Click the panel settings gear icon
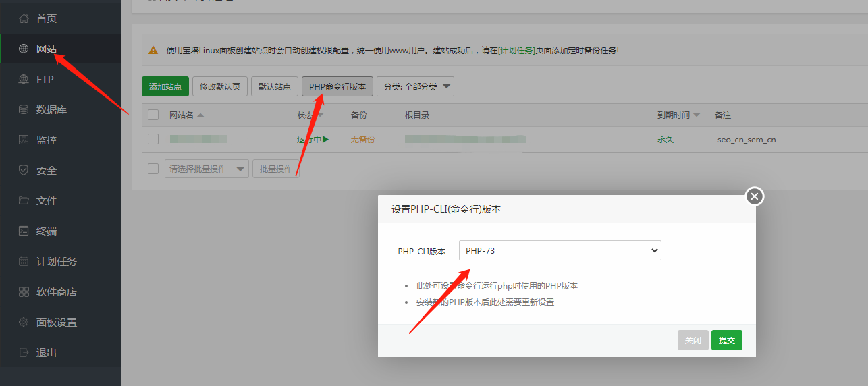Screen dimensions: 868x386 [24, 322]
